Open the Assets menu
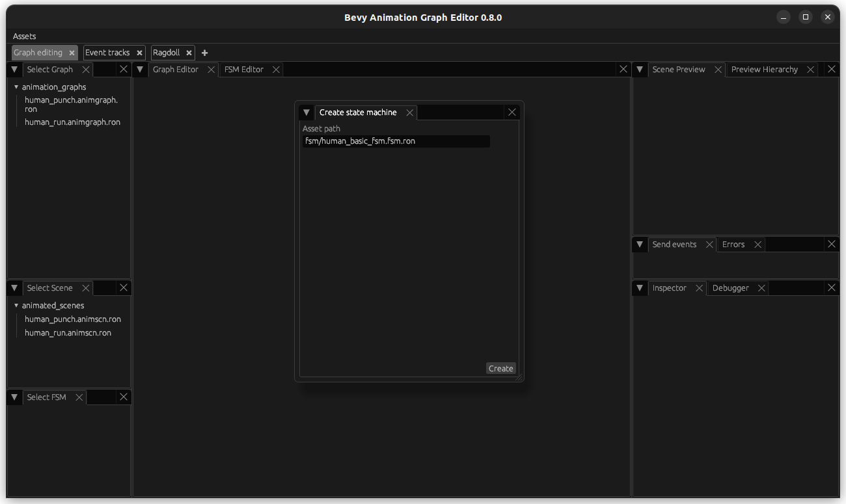 (24, 36)
